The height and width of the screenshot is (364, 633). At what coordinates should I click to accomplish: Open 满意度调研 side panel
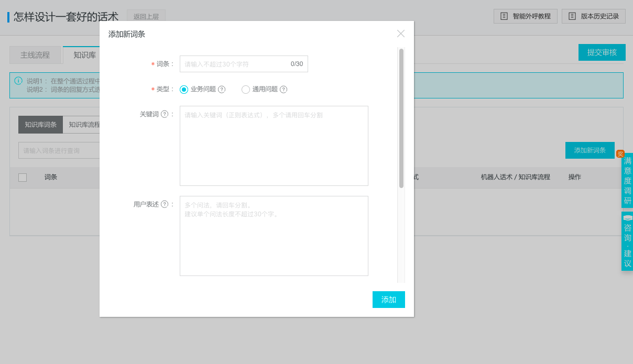coord(627,180)
